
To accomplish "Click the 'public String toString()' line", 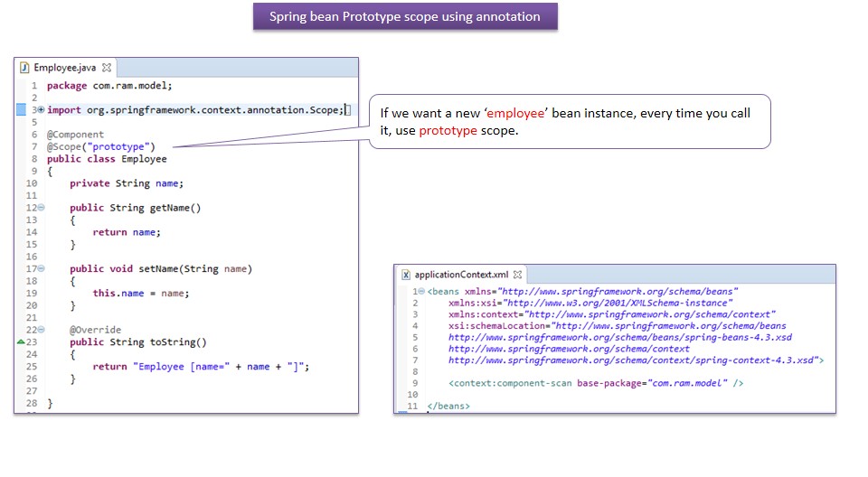I will [x=138, y=342].
